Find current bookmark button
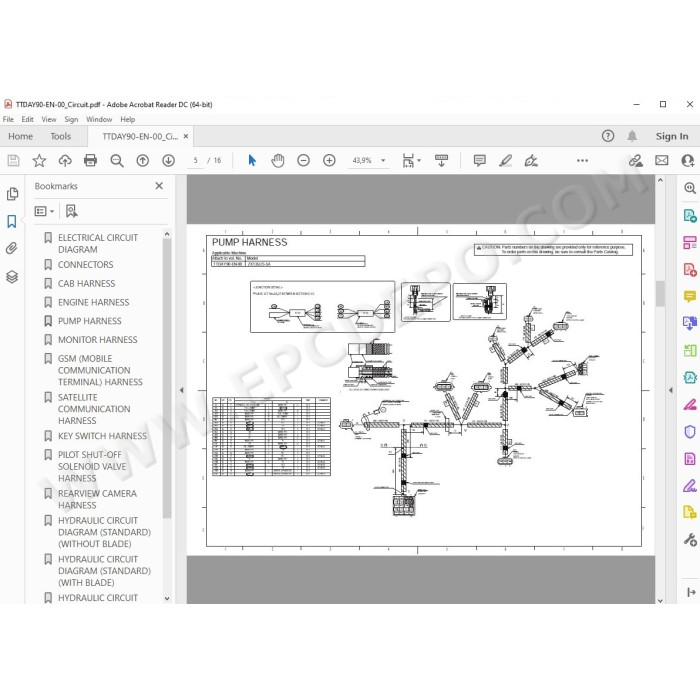The height and width of the screenshot is (700, 700). pyautogui.click(x=71, y=211)
